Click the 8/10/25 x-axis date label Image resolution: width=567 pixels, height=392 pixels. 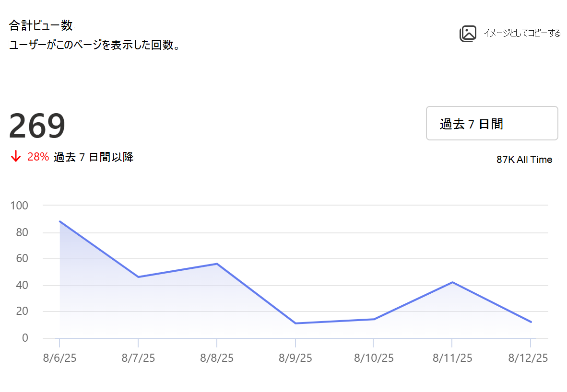click(374, 357)
